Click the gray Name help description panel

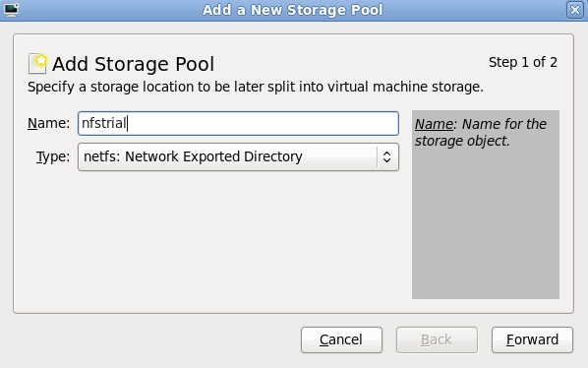point(486,205)
